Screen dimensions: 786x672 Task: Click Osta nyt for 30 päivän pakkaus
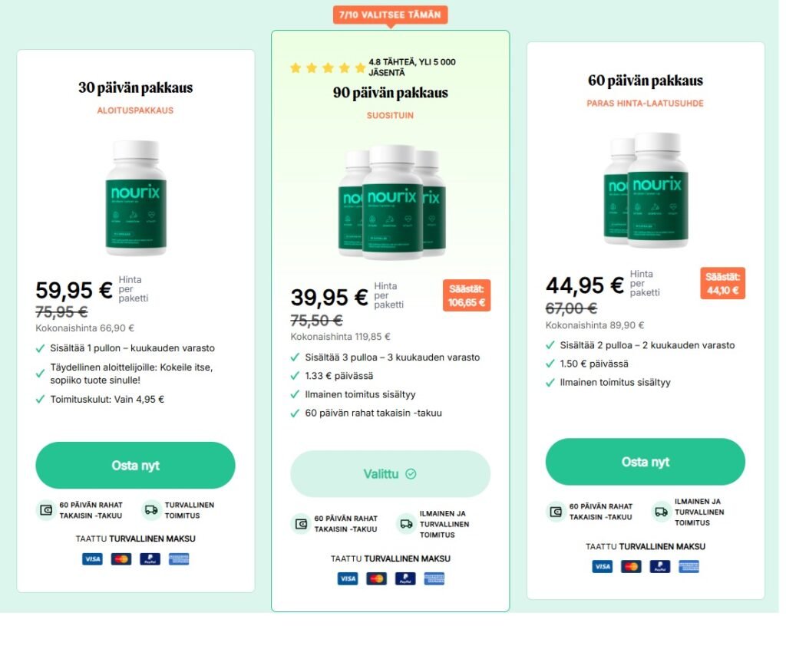[135, 465]
